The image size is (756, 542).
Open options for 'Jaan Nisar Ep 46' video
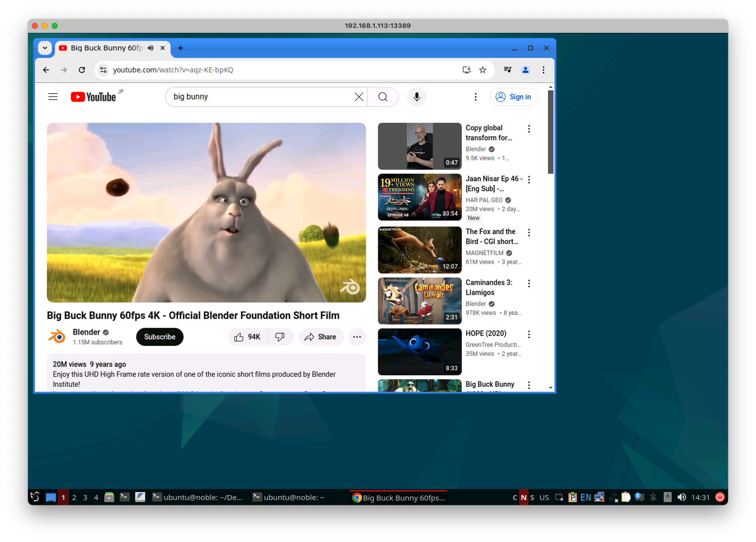tap(529, 180)
